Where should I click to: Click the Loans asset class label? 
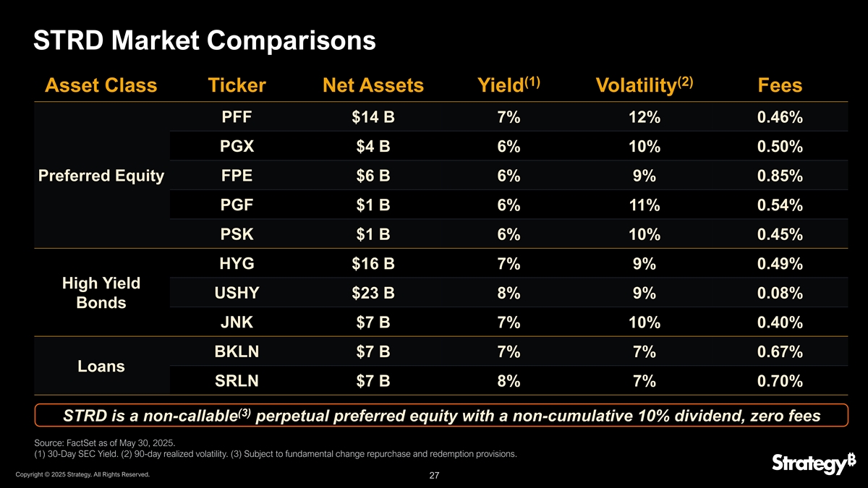(x=101, y=367)
